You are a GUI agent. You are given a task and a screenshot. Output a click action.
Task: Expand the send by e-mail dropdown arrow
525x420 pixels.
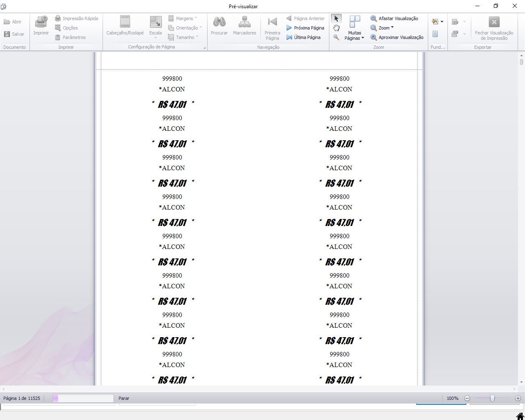point(464,34)
